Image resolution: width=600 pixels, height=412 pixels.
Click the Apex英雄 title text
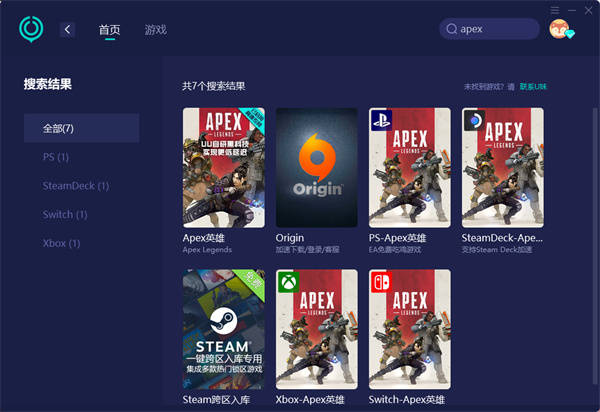pos(204,238)
